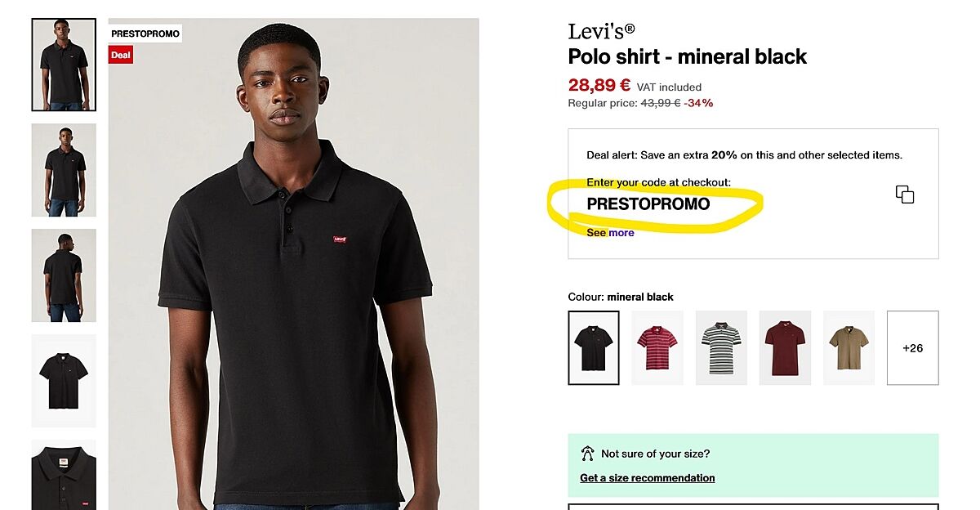Screen dimensions: 980x510
Task: View the flat-lay polo shirt thumbnail
Action: coord(64,380)
